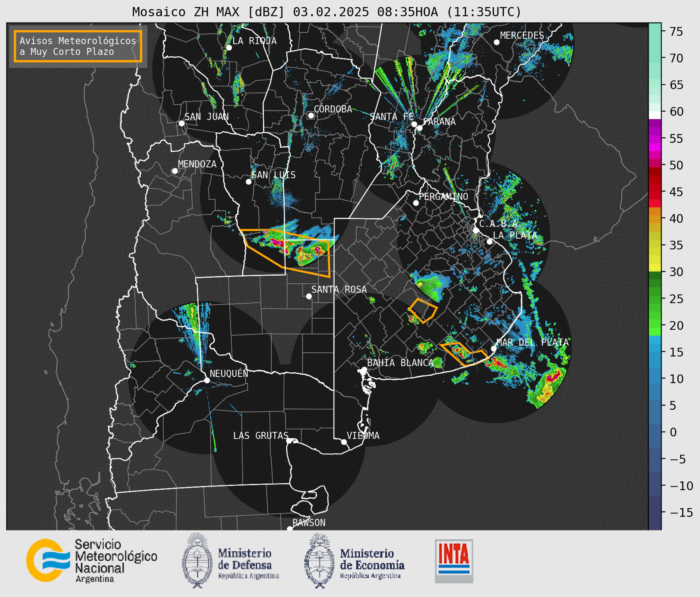Click the Viedma city marker
Viewport: 700px width, 597px height.
(x=344, y=442)
